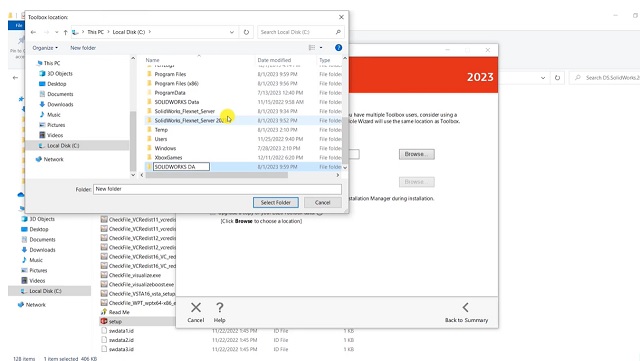Change view layout icon in dialog toolbar
The height and width of the screenshot is (361, 640).
312,48
